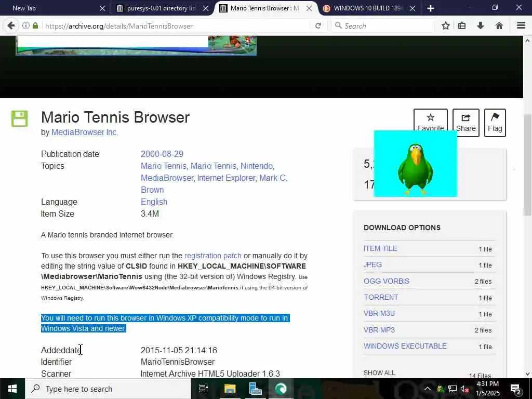
Task: Open the Action Center notifications icon
Action: click(516, 389)
